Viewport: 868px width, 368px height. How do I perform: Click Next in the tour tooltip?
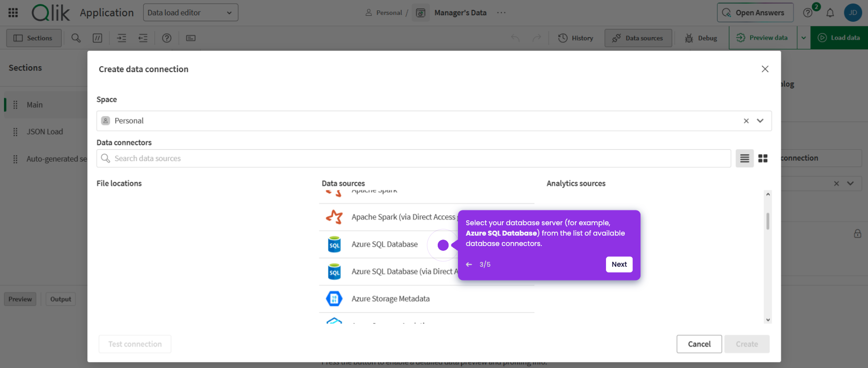(619, 264)
